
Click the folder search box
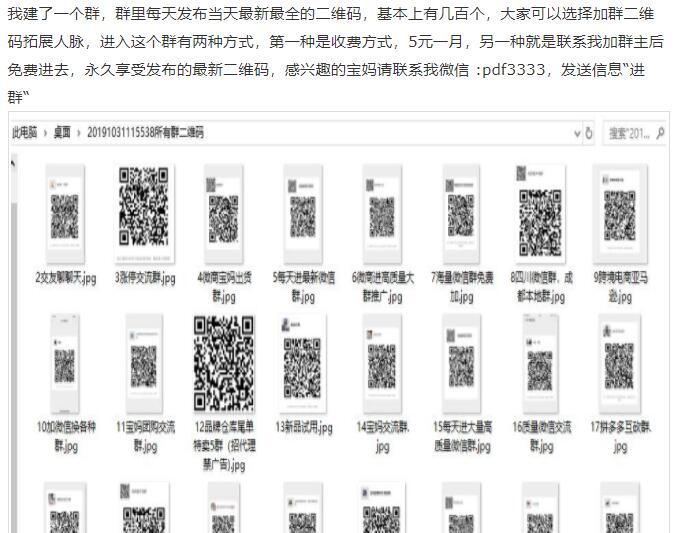coord(634,133)
